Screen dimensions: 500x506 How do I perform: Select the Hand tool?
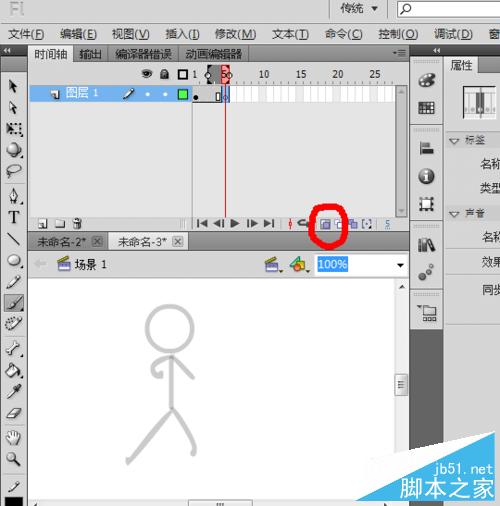pyautogui.click(x=13, y=438)
